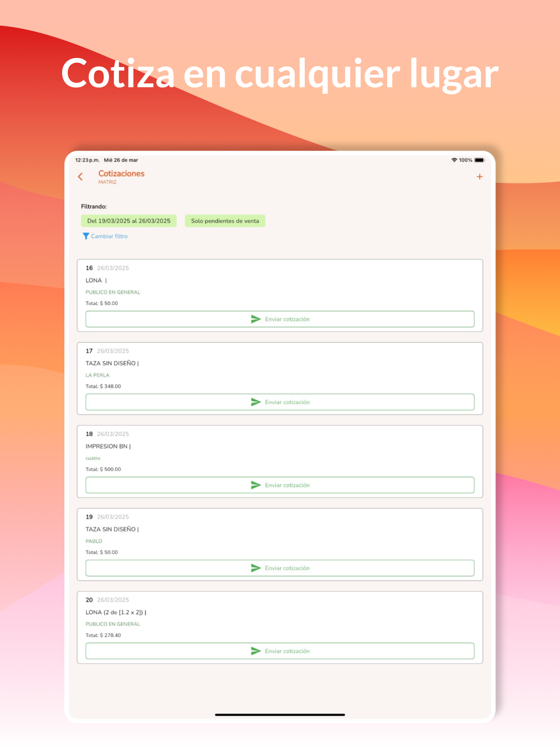Click the paper-plane icon in quotation 20
560x747 pixels.
tap(256, 651)
